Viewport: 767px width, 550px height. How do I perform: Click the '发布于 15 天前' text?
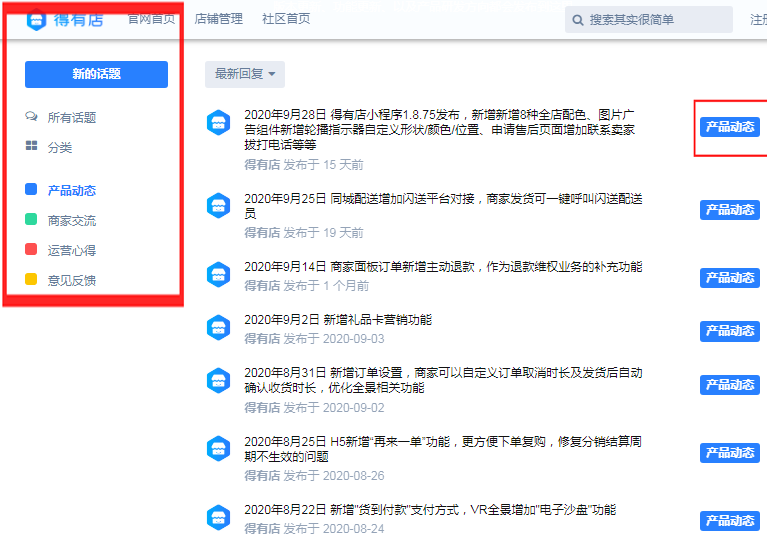tap(323, 165)
